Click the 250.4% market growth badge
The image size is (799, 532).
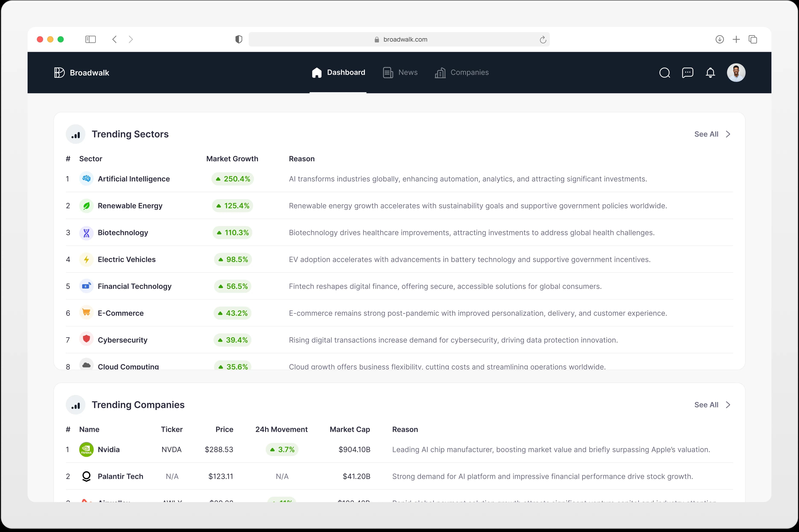coord(233,179)
